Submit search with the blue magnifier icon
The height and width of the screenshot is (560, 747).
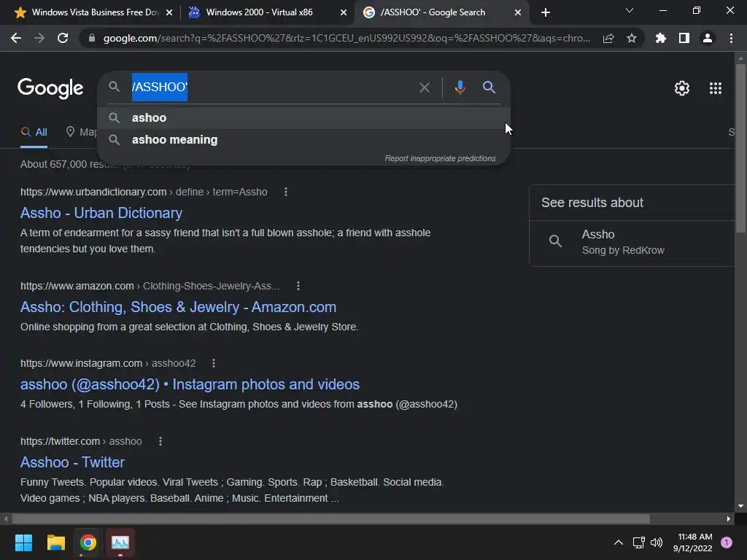pos(489,87)
